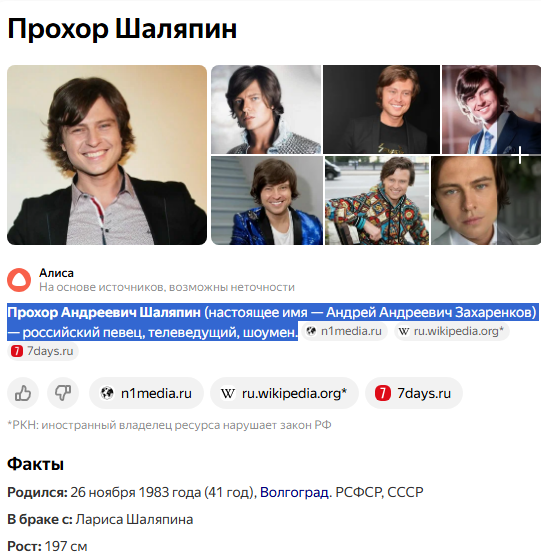The height and width of the screenshot is (555, 541).
Task: Open the inline n1media.ru source chip
Action: point(344,331)
